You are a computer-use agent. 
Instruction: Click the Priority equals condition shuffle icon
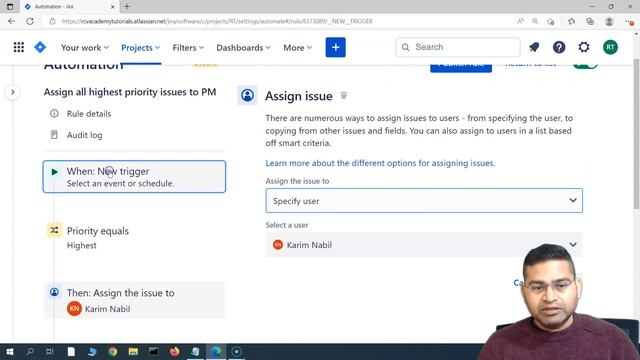pos(54,231)
